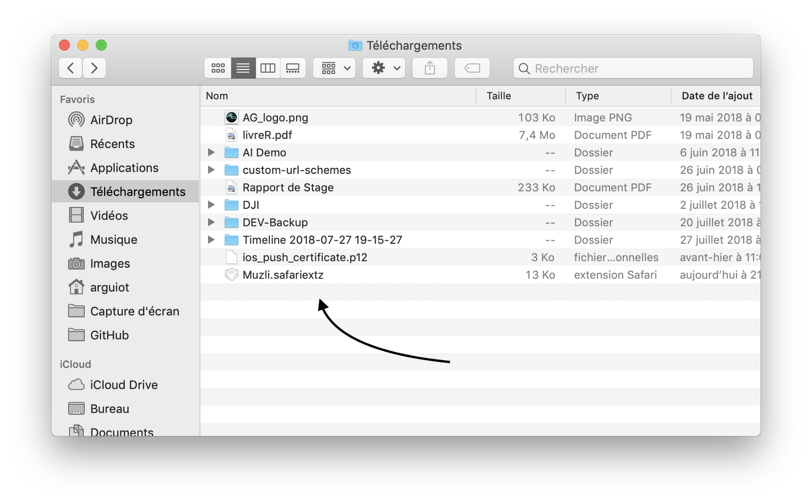Open the GitHub sidebar folder
Screen dimensions: 812x504
(x=109, y=335)
